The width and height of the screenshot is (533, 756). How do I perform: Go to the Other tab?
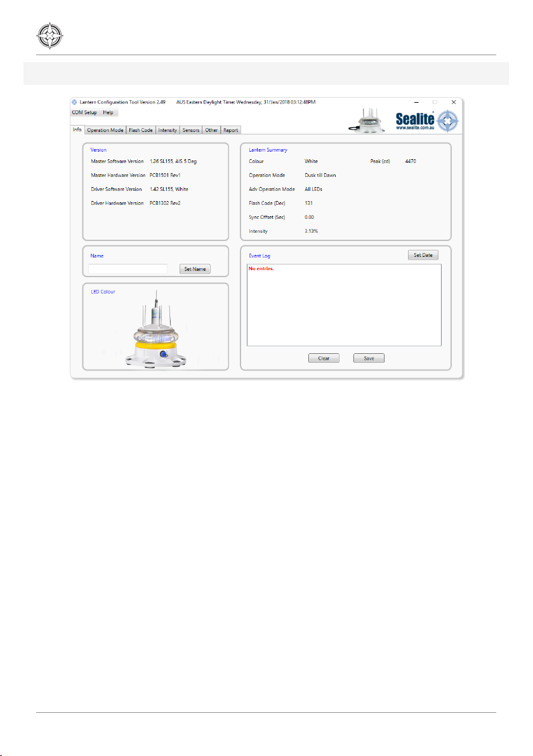[x=211, y=130]
